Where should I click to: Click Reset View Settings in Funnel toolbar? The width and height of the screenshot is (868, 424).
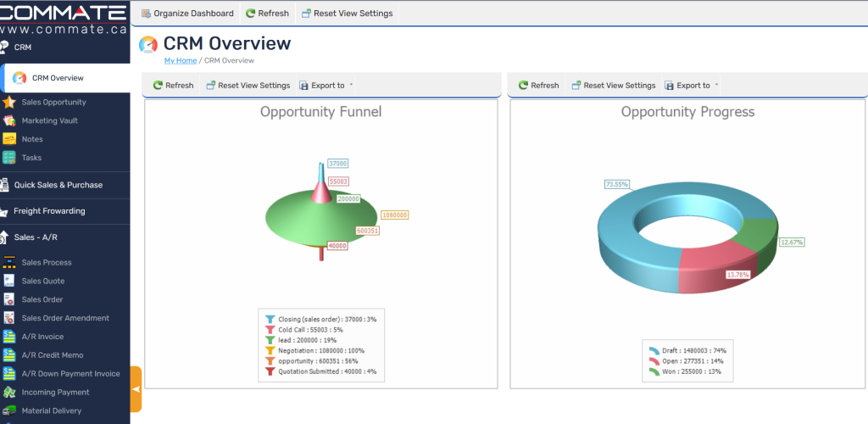[x=248, y=86]
